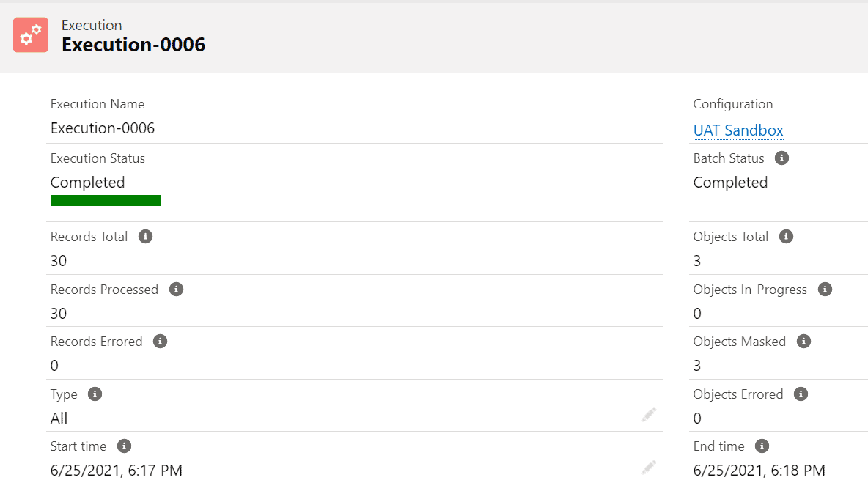Click info icon next to Objects In-Progress
Viewport: 868px width, 494px height.
[x=825, y=289]
